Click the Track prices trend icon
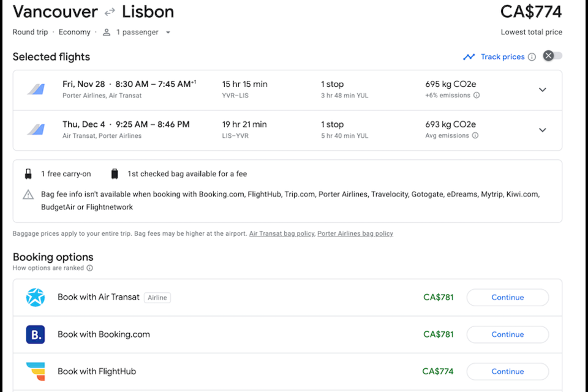Viewport: 588px width, 392px height. [469, 57]
